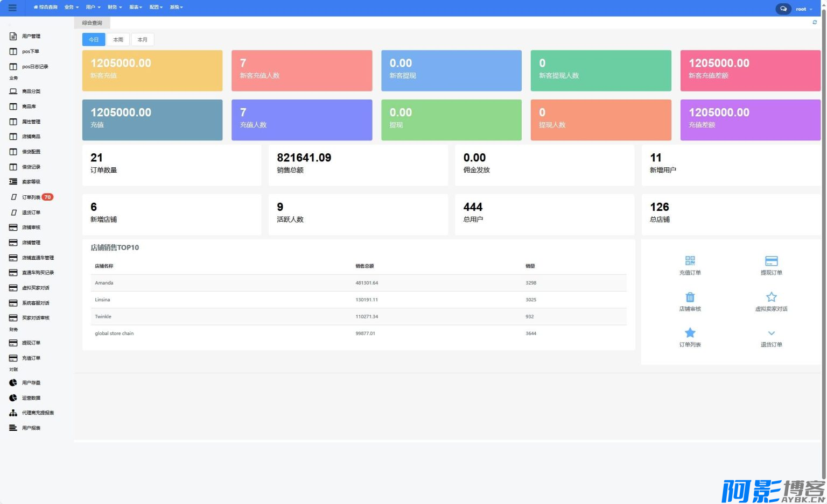Click the 退货订单 chevron shortcut icon
This screenshot has width=827, height=504.
pyautogui.click(x=771, y=333)
